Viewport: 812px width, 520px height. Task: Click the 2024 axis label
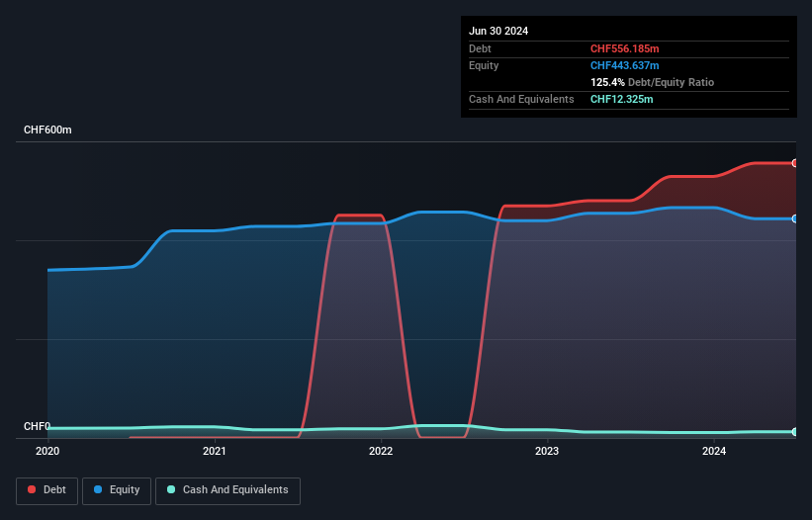click(x=714, y=451)
